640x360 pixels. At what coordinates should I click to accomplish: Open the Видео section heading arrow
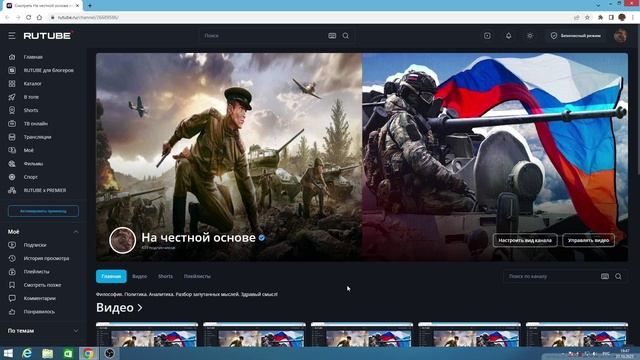pos(140,308)
